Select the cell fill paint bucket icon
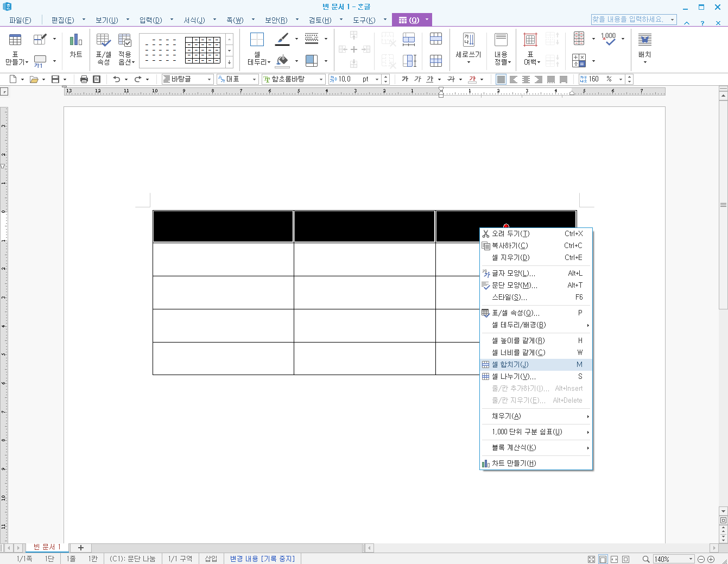The height and width of the screenshot is (564, 728). (x=283, y=61)
